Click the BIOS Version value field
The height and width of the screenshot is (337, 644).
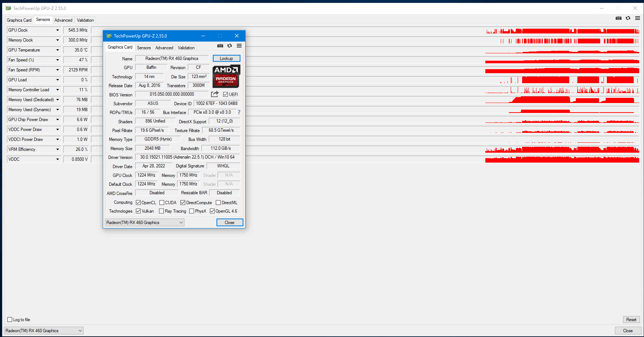pos(172,94)
